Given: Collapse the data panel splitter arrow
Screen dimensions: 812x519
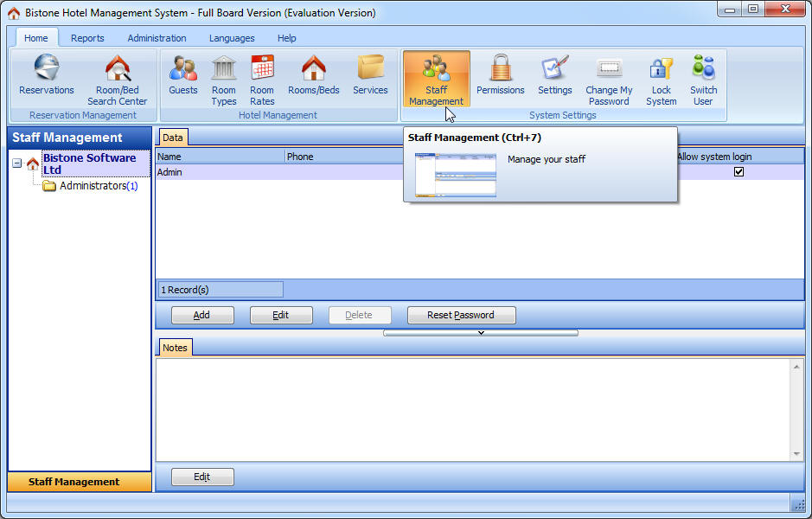Looking at the screenshot, I should tap(481, 333).
